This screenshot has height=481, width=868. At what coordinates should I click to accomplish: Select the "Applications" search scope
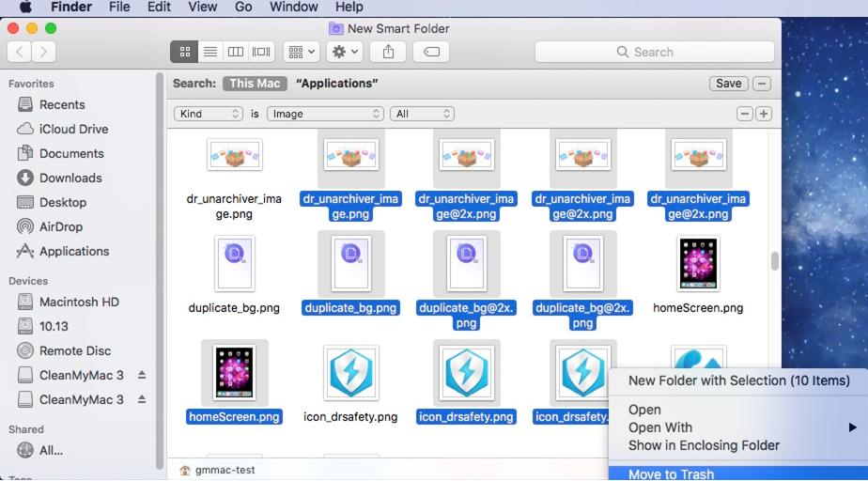(x=336, y=84)
